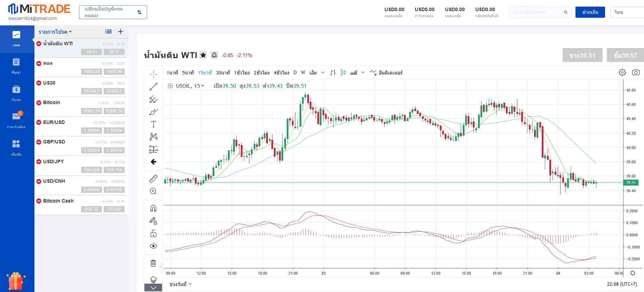Click the deposit button
Image resolution: width=644 pixels, height=292 pixels.
click(x=590, y=12)
